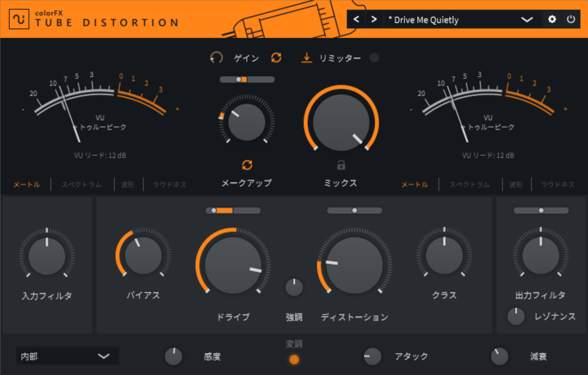This screenshot has width=588, height=375.
Task: Click the plugin power bypass icon
Action: [571, 20]
